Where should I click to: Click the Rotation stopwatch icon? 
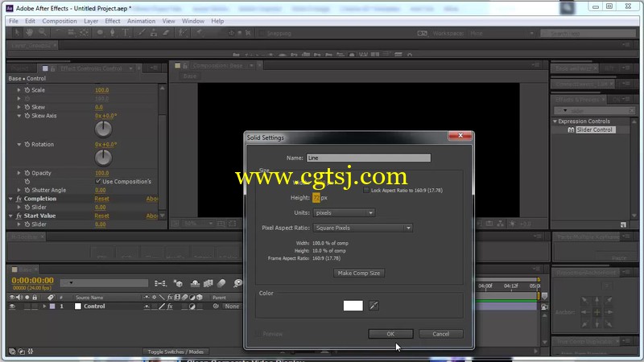point(27,145)
